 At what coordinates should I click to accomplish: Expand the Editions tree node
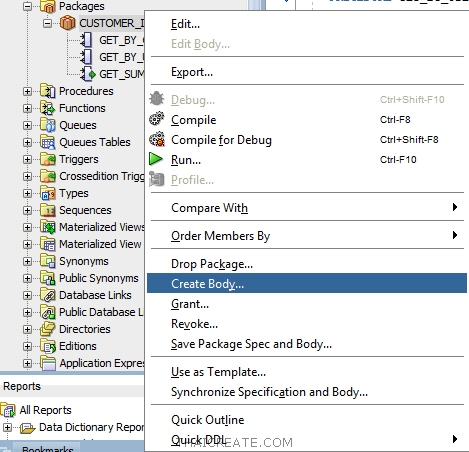click(28, 346)
